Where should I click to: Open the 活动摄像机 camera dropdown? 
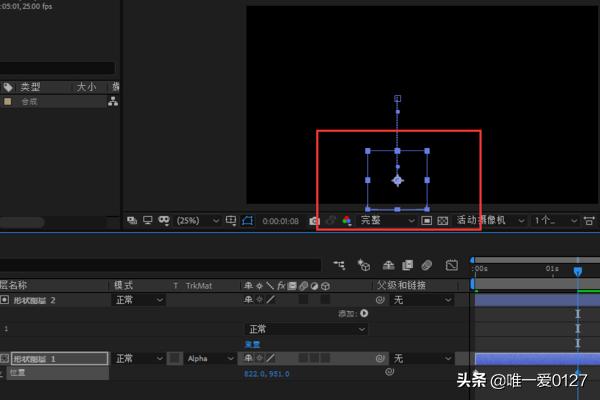[x=490, y=220]
